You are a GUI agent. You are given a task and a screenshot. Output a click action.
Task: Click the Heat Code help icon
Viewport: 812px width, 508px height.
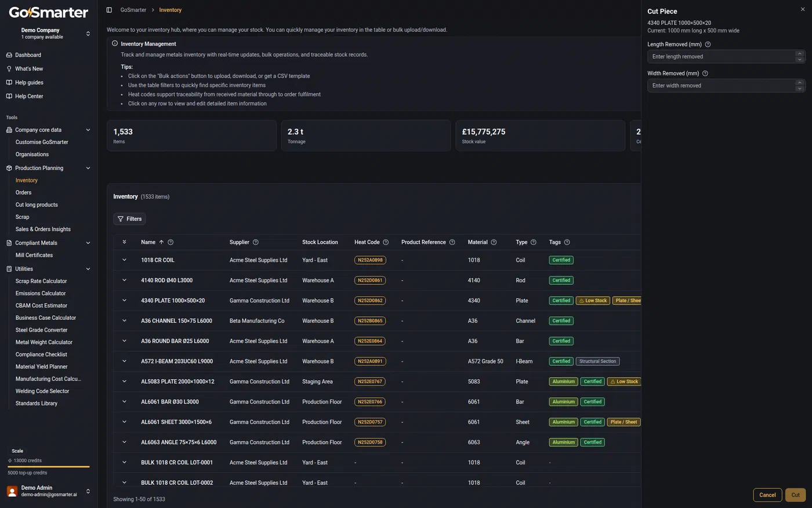(386, 242)
